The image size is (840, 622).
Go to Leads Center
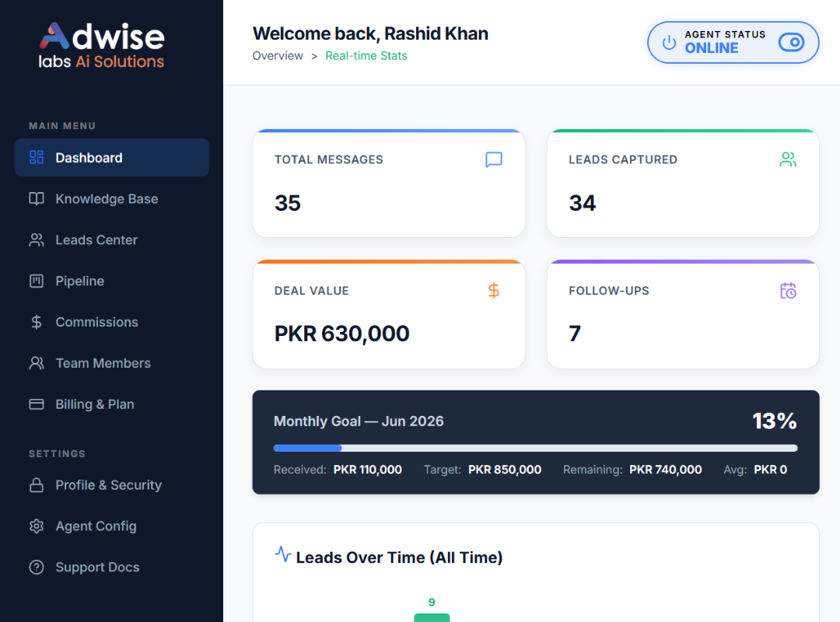(112, 240)
